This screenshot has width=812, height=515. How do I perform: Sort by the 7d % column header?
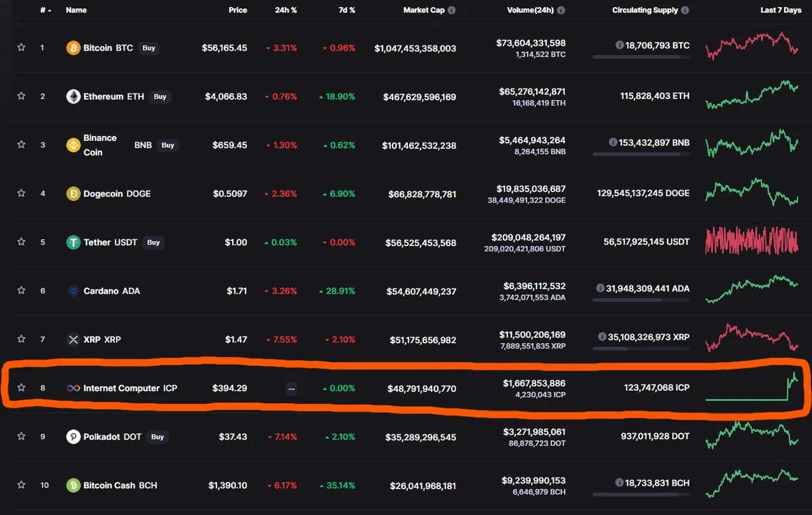[346, 10]
